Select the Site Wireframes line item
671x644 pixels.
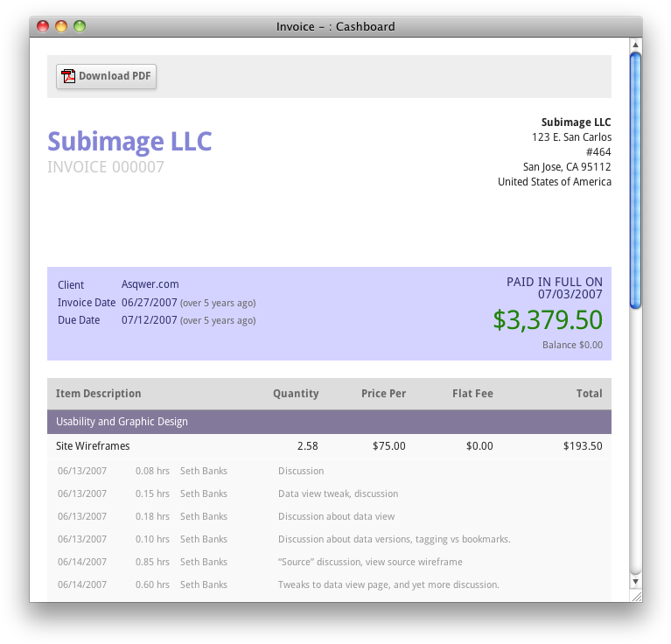click(93, 446)
